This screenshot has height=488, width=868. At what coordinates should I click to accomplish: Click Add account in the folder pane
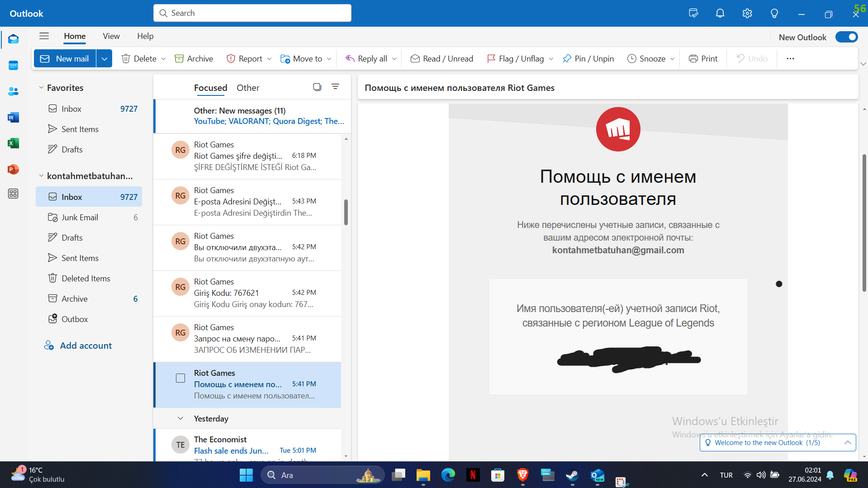78,346
